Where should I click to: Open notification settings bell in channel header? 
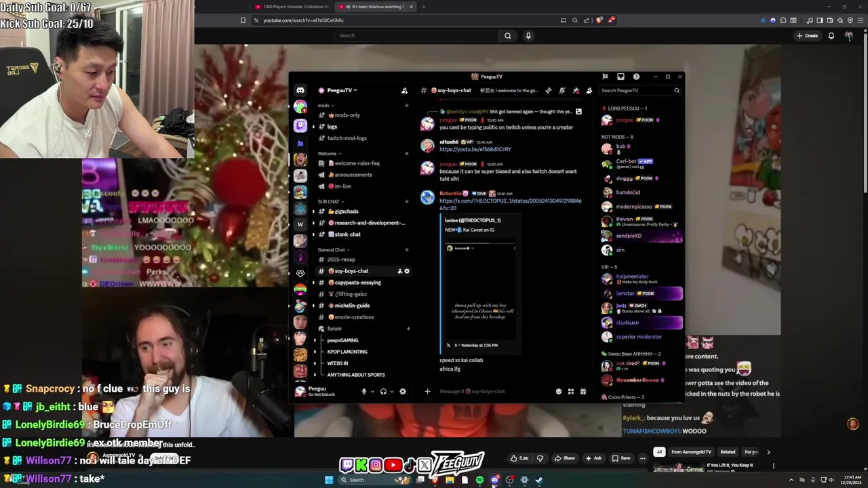pyautogui.click(x=562, y=90)
